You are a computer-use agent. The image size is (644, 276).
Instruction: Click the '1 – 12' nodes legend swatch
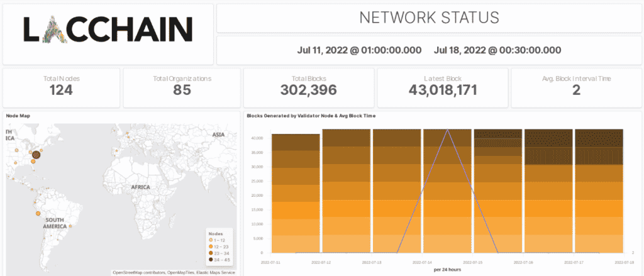(x=211, y=240)
